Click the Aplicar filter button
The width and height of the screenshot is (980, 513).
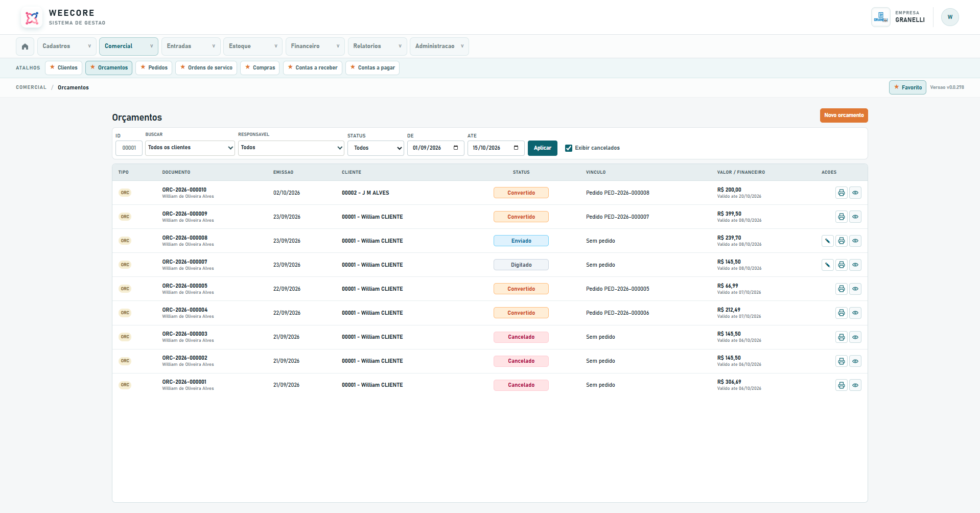[x=542, y=148]
